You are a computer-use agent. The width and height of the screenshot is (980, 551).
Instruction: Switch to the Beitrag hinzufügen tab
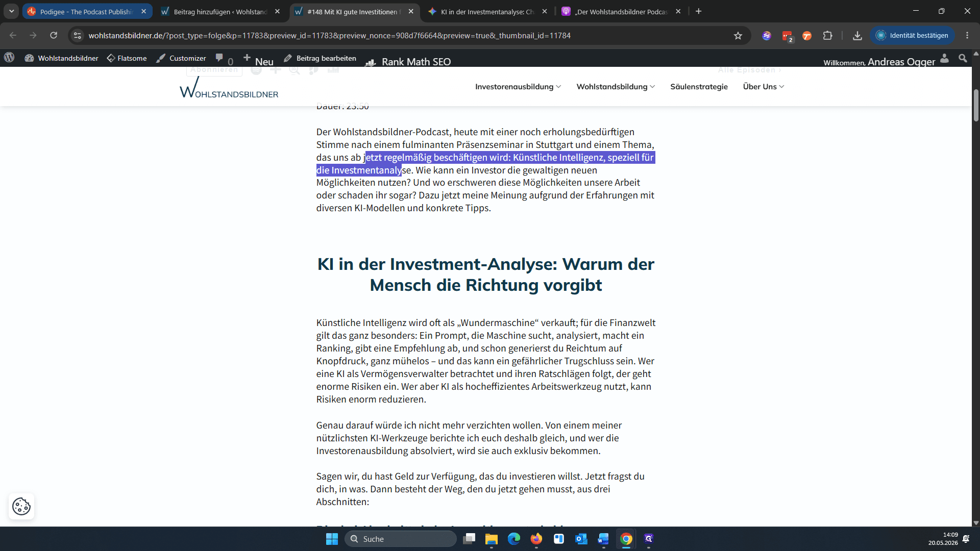(219, 11)
